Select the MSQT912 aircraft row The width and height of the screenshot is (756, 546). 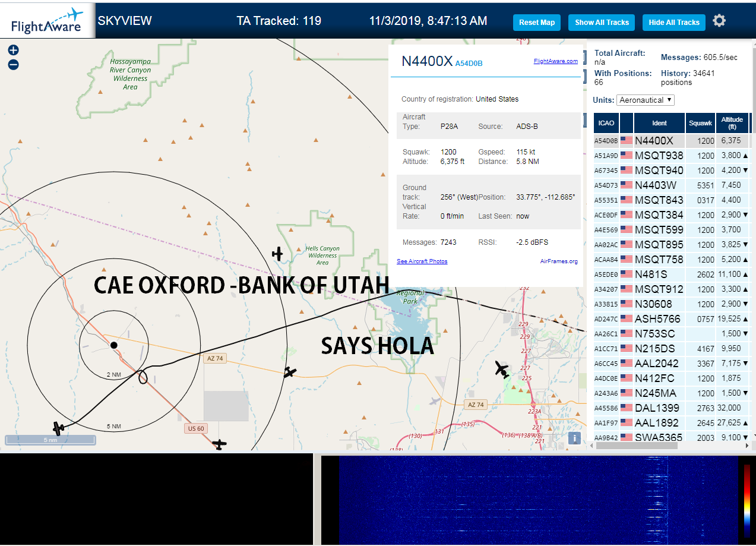pyautogui.click(x=672, y=289)
